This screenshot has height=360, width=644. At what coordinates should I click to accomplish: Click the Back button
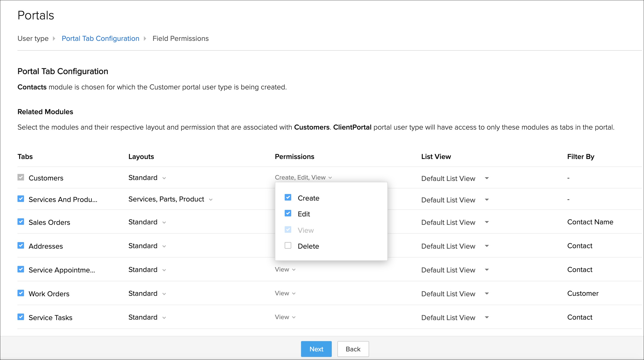[x=353, y=349]
